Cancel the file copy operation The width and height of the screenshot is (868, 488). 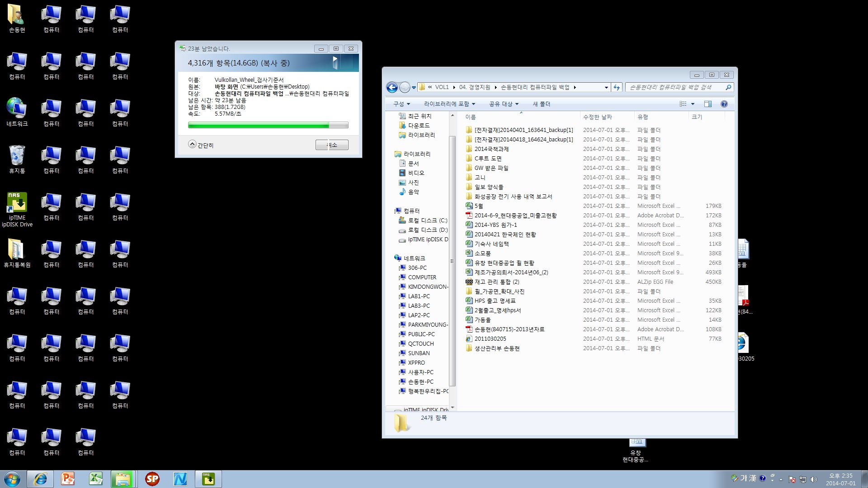(x=332, y=145)
